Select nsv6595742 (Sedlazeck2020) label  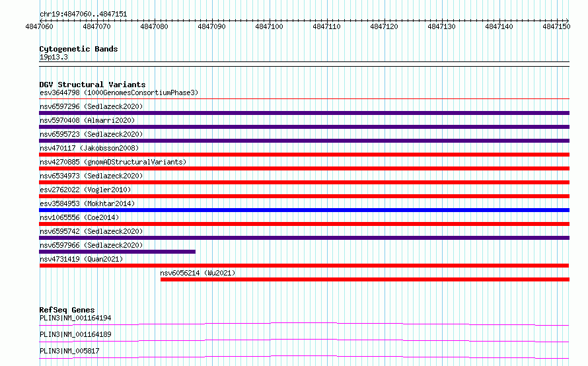point(91,231)
